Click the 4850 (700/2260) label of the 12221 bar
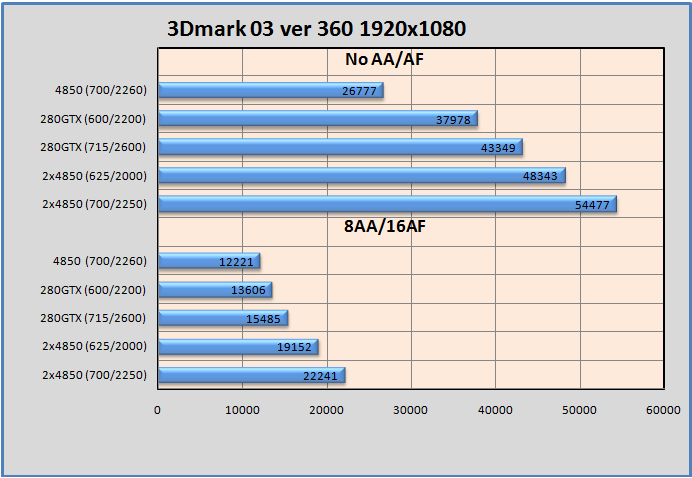 [100, 261]
